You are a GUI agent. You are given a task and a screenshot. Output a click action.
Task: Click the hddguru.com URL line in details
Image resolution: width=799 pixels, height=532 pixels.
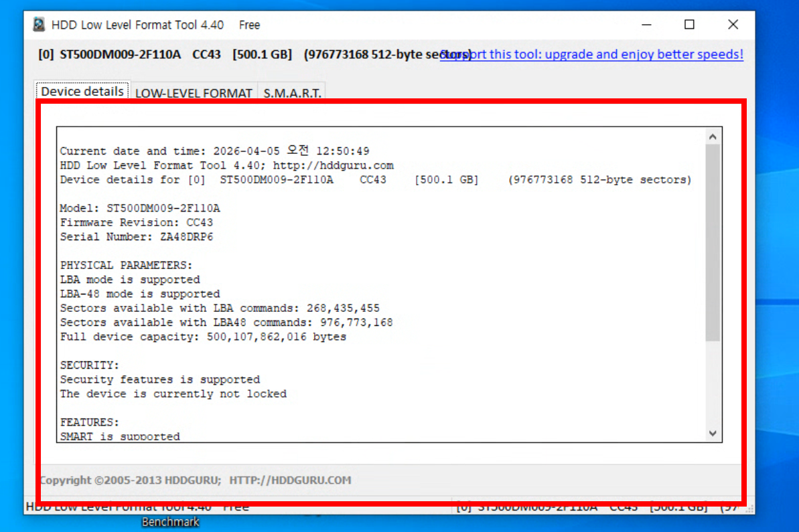click(227, 165)
